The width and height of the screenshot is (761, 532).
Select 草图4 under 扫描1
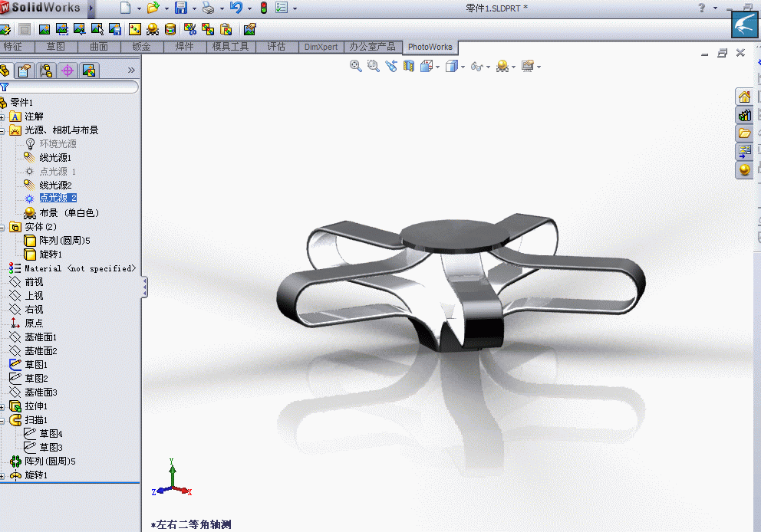coord(51,434)
